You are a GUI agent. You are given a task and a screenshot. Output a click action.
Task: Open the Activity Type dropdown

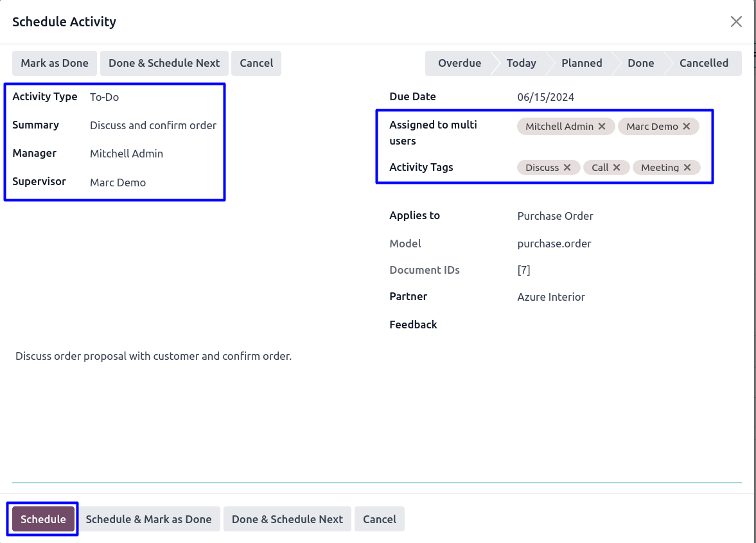[x=154, y=97]
